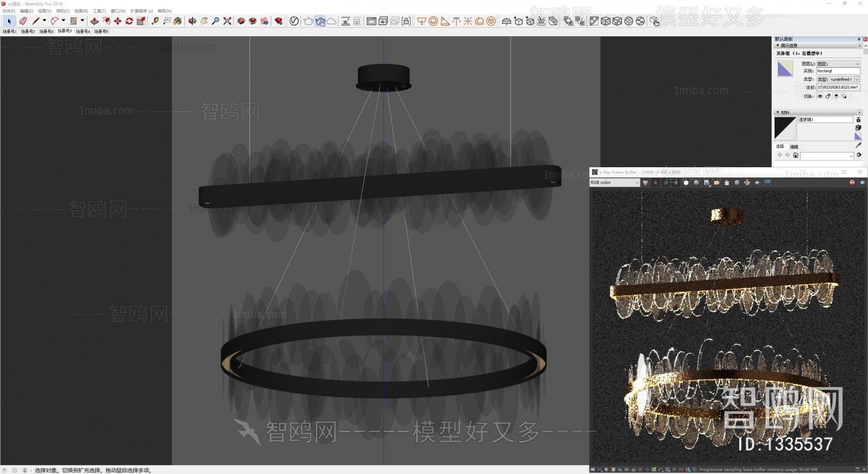The height and width of the screenshot is (474, 868).
Task: Open the 相机(C) menu
Action: 63,11
